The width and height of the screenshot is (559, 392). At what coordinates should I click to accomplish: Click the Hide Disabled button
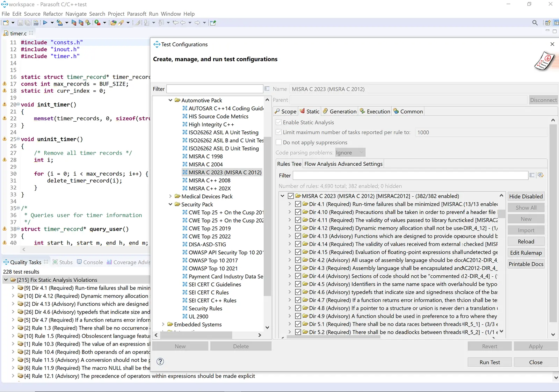click(526, 196)
